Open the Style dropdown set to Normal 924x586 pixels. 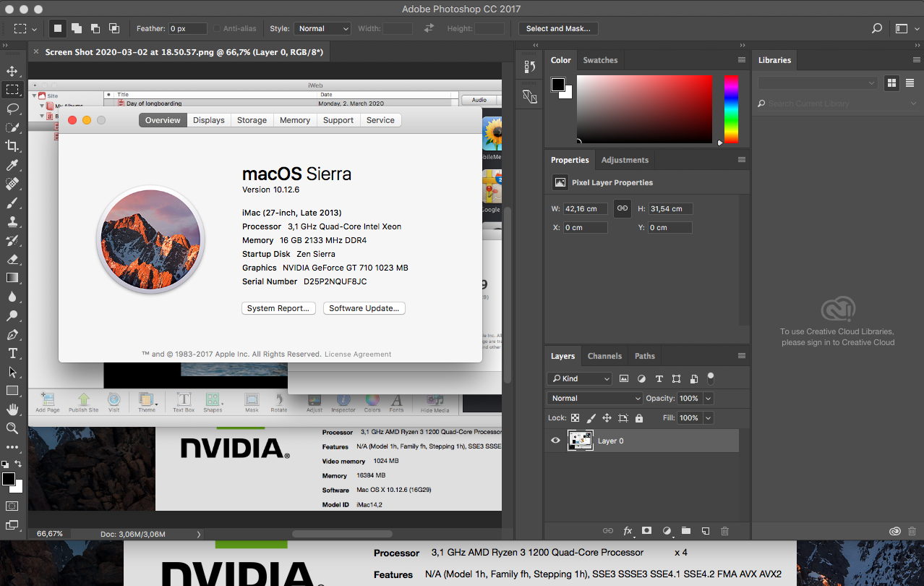click(322, 29)
